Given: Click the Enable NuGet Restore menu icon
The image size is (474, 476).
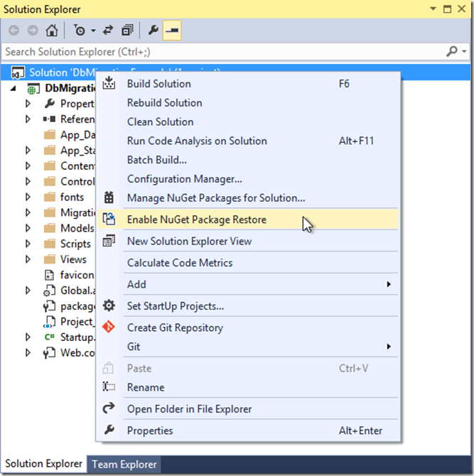Looking at the screenshot, I should (x=109, y=219).
